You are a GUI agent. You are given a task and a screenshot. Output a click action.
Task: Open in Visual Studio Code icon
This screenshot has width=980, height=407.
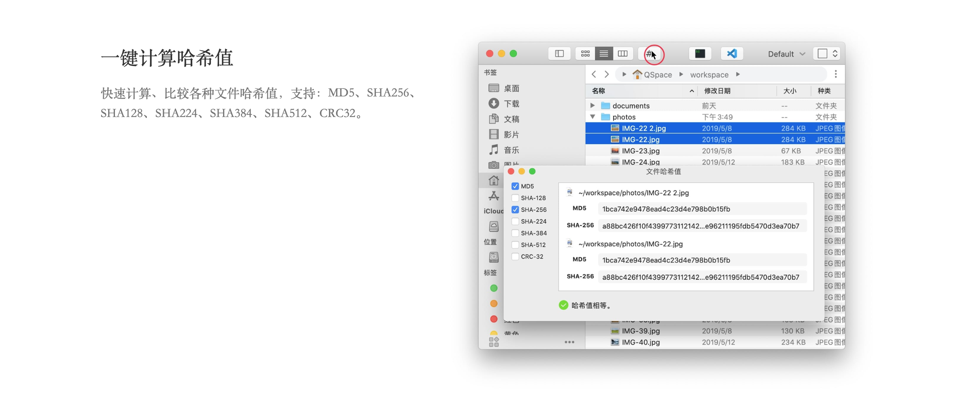732,54
